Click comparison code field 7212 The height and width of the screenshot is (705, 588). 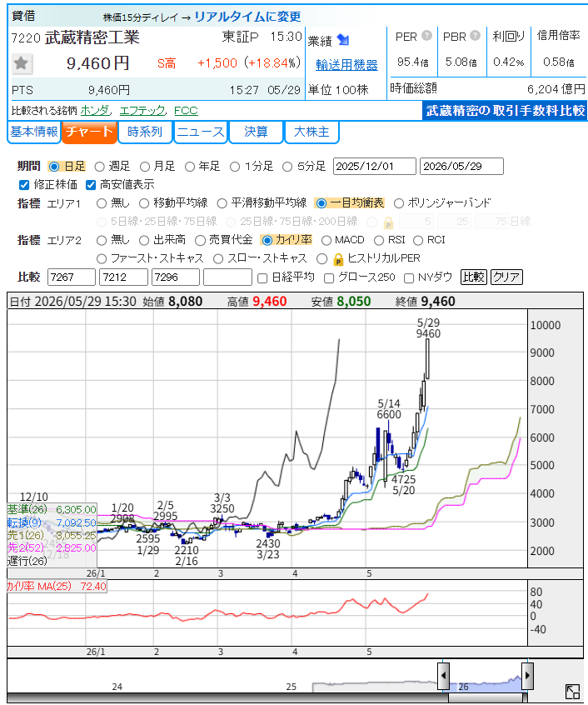(123, 277)
